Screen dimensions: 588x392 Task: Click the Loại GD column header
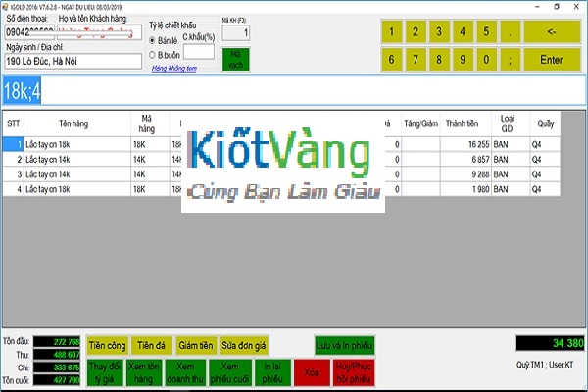[511, 123]
